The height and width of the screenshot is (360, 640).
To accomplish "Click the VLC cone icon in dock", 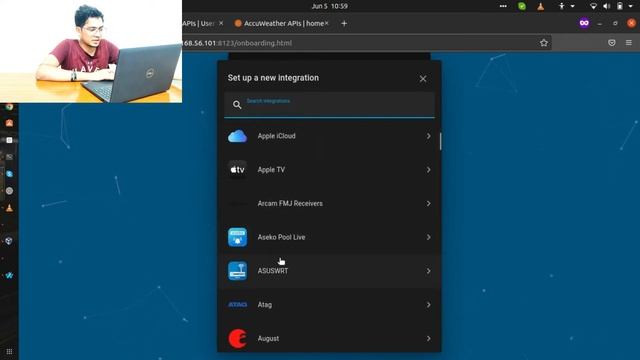I will click(9, 208).
